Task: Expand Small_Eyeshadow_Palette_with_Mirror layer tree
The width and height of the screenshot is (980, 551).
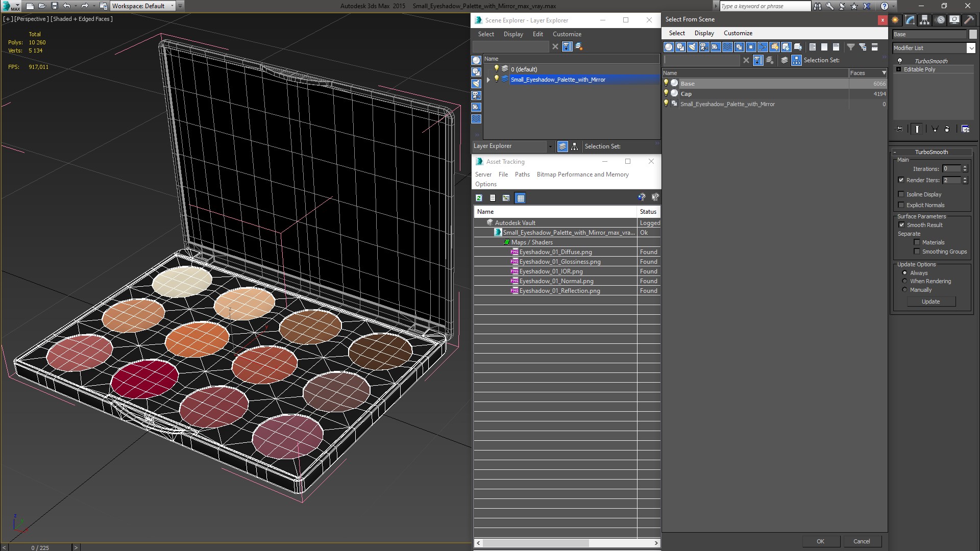Action: (x=487, y=80)
